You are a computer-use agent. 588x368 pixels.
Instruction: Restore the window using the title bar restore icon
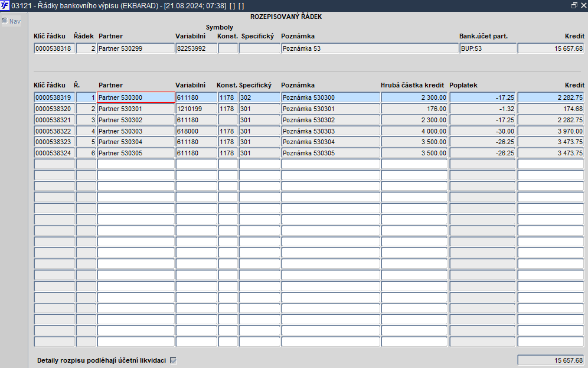(574, 6)
